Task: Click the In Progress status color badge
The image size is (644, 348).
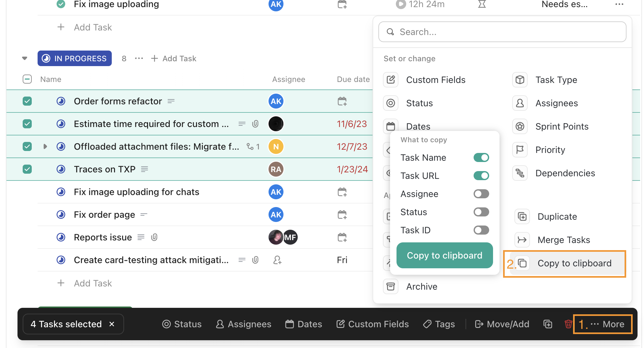Action: click(x=75, y=58)
